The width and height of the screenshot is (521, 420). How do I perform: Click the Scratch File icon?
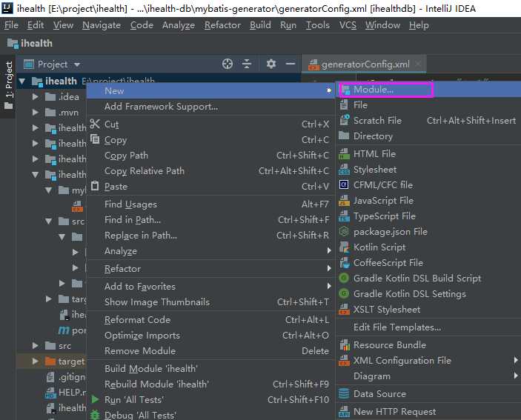(x=345, y=120)
